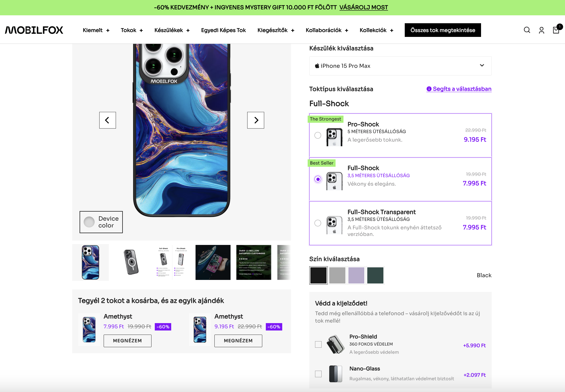Expand the Tokok menu
This screenshot has width=565, height=392.
pyautogui.click(x=132, y=30)
